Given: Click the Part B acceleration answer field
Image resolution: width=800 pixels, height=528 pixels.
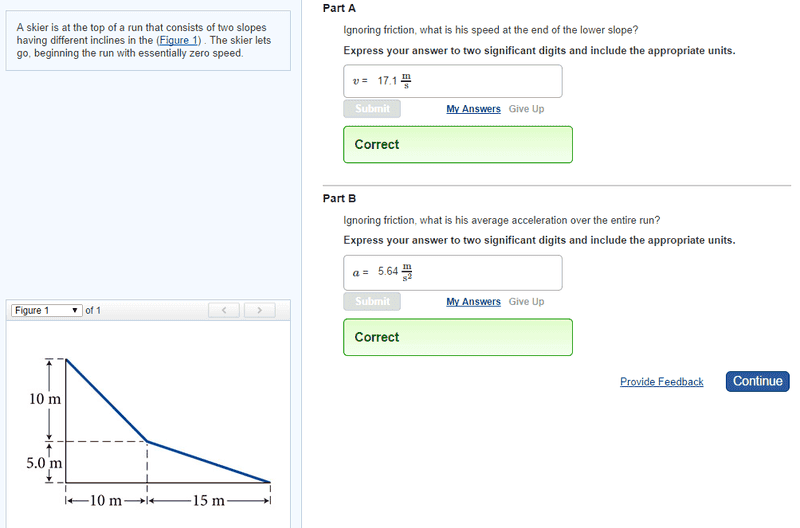Looking at the screenshot, I should (452, 272).
